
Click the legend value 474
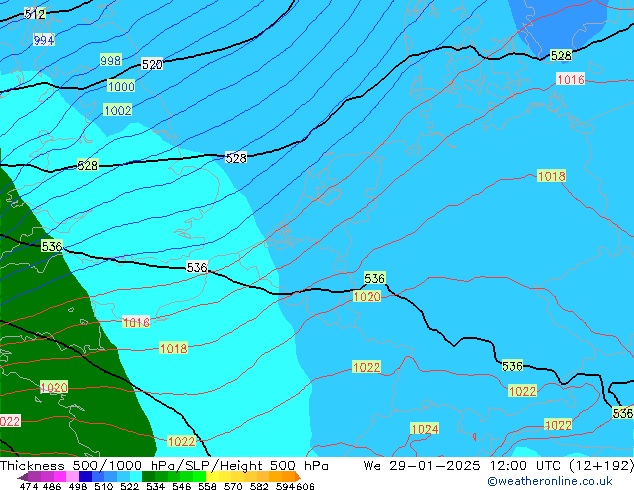coord(29,486)
